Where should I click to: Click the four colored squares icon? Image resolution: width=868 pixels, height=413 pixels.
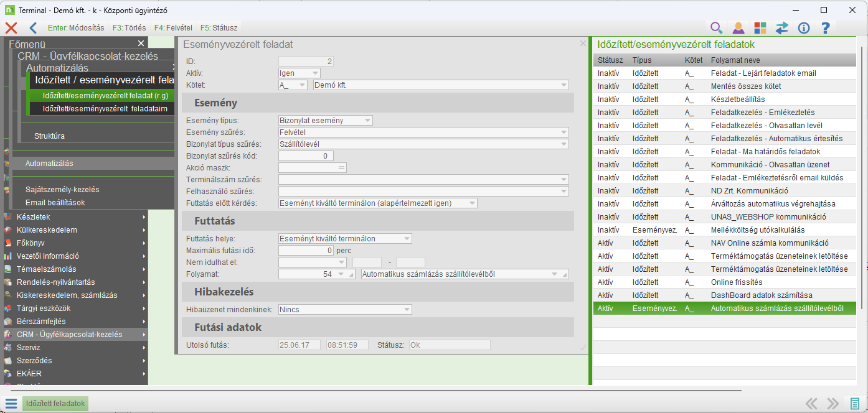(760, 28)
